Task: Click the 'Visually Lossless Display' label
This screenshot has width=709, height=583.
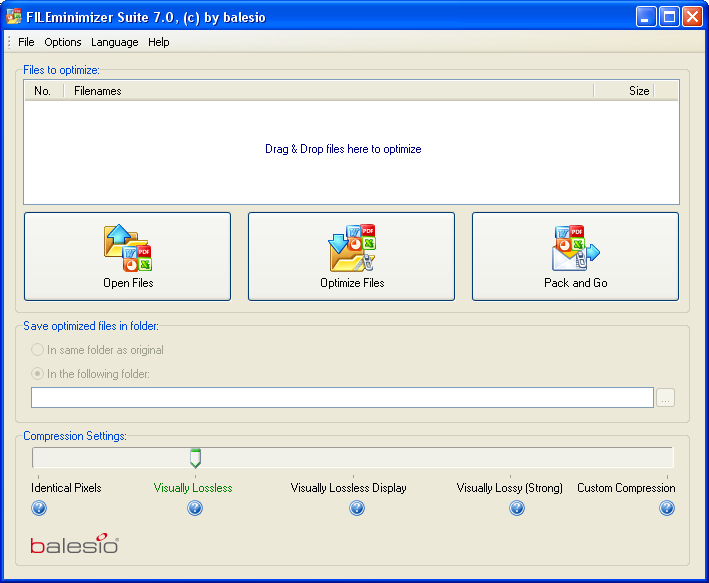Action: pos(349,488)
